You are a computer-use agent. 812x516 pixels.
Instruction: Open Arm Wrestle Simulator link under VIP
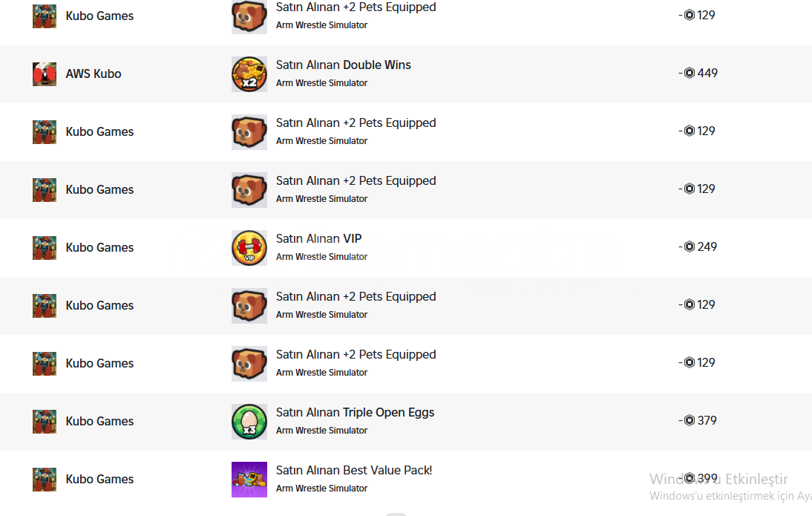point(321,257)
